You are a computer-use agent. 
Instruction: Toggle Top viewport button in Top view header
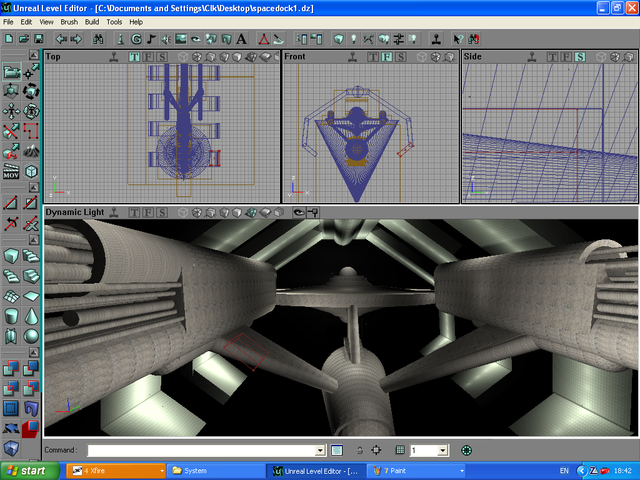[133, 57]
